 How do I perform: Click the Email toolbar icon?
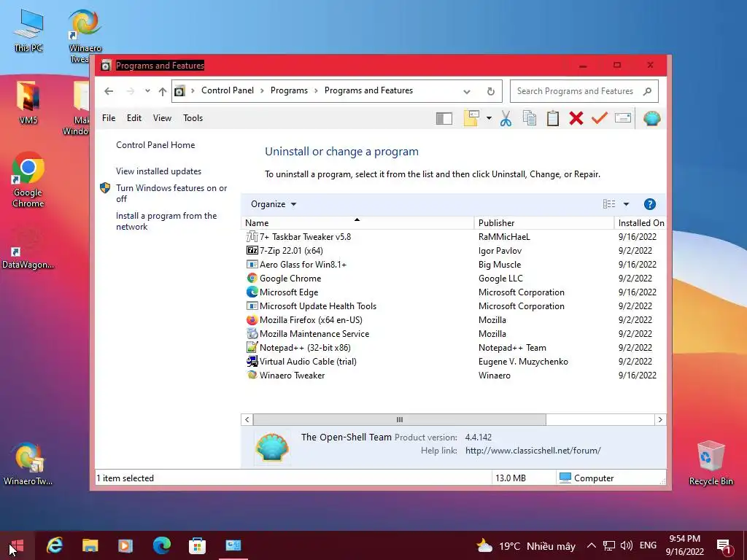pos(623,117)
